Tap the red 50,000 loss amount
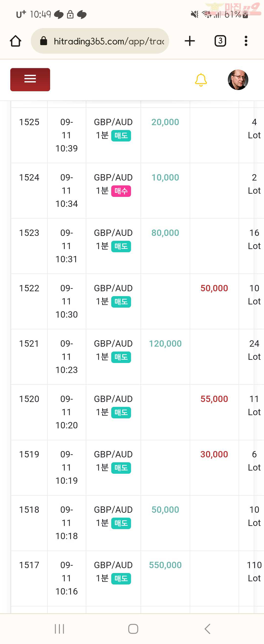The image size is (264, 644). pos(214,288)
